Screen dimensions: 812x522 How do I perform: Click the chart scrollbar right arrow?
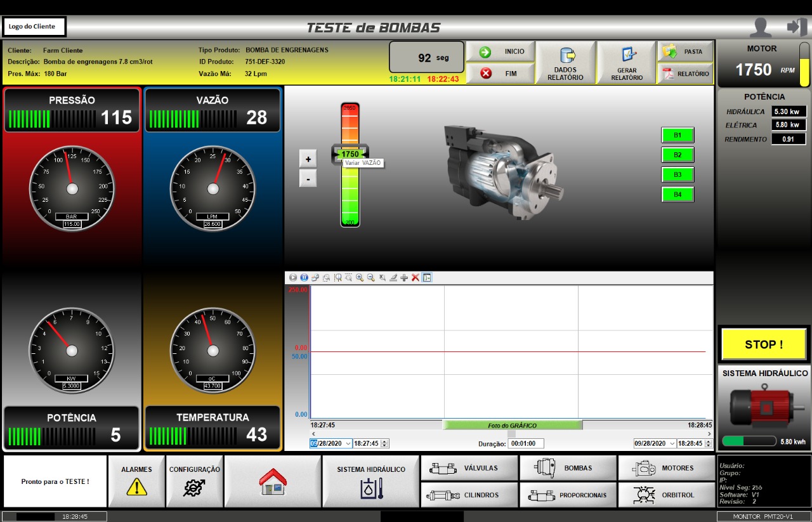click(x=709, y=433)
